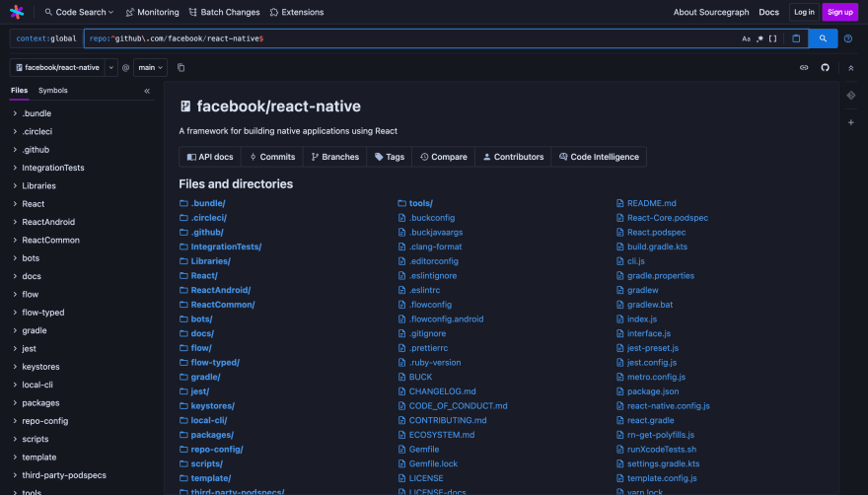Viewport: 868px width, 495px height.
Task: Open the Branches tab
Action: 335,157
